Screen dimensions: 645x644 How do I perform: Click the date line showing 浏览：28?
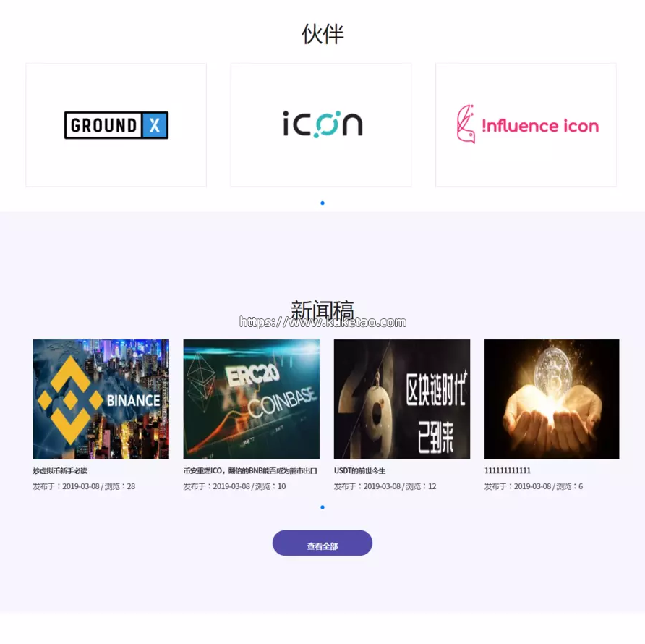point(84,486)
